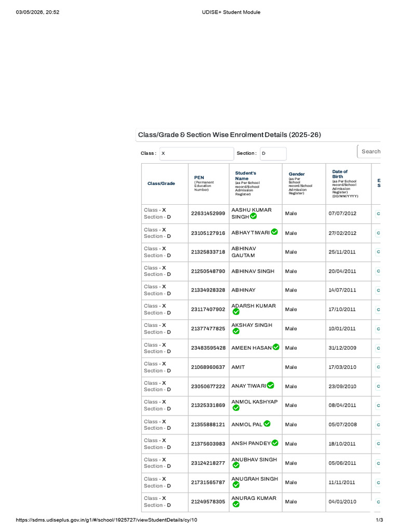Open the Class dropdown showing X
This screenshot has height=532, width=399.
[x=197, y=153]
